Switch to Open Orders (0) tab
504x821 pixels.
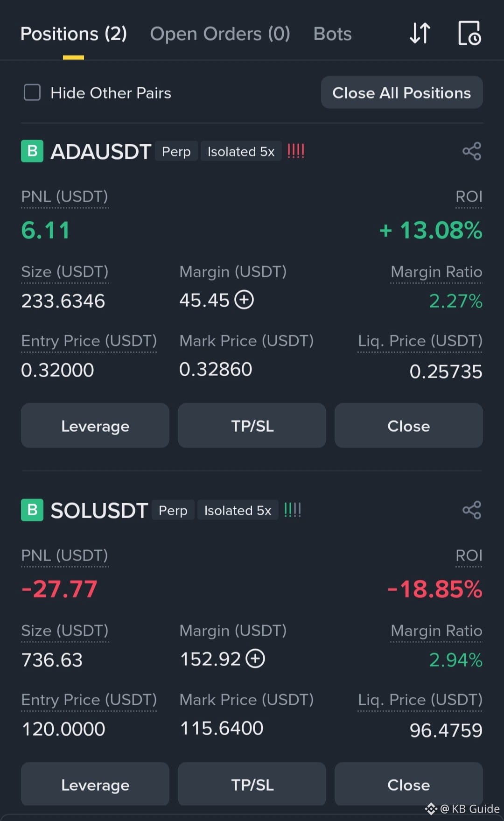tap(220, 34)
